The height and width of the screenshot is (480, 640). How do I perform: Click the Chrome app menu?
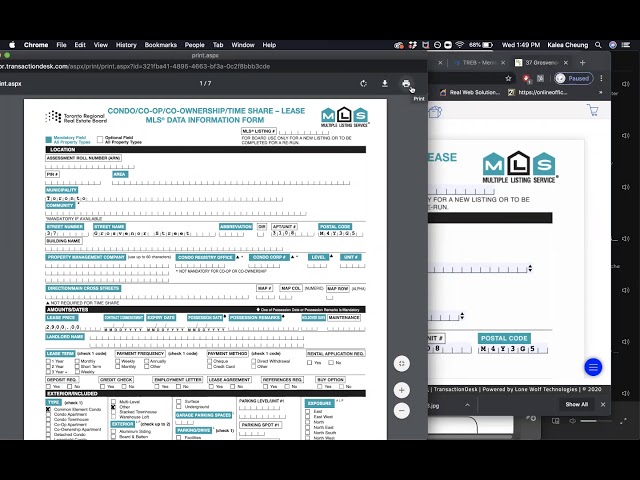click(x=36, y=45)
